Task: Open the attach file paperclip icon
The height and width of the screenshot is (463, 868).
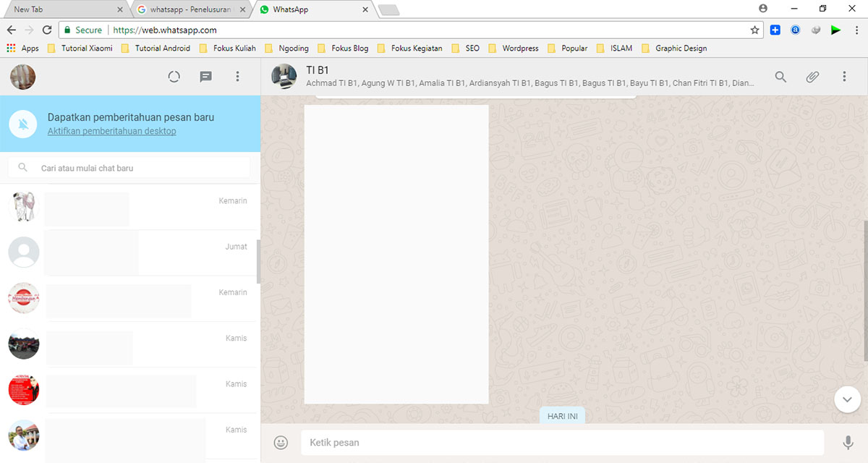Action: 812,76
